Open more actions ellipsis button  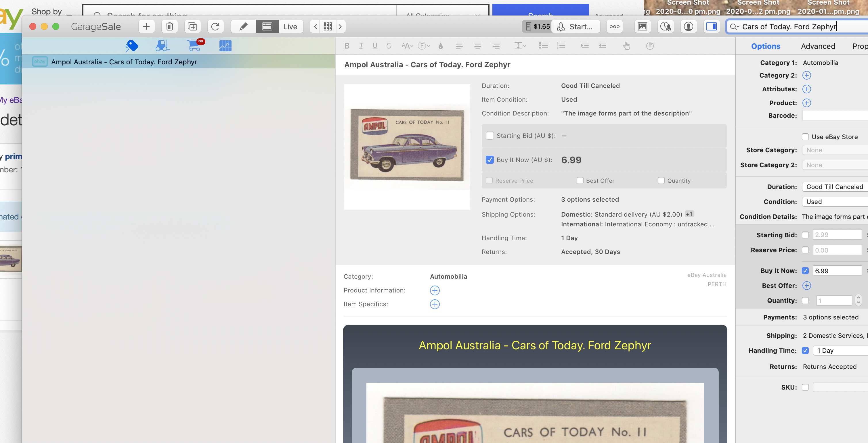point(614,27)
